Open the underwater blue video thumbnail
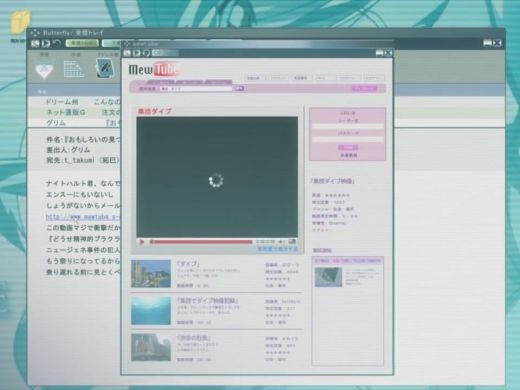 click(151, 311)
